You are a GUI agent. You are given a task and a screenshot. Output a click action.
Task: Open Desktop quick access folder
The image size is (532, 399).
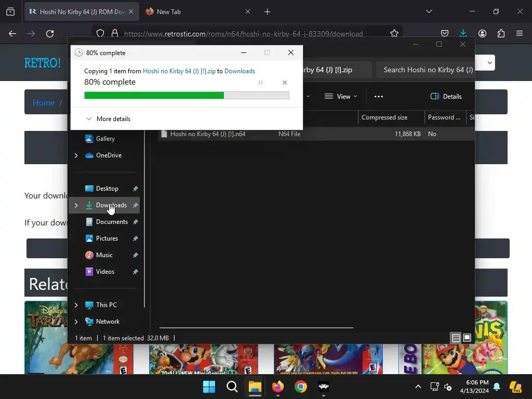(x=107, y=188)
